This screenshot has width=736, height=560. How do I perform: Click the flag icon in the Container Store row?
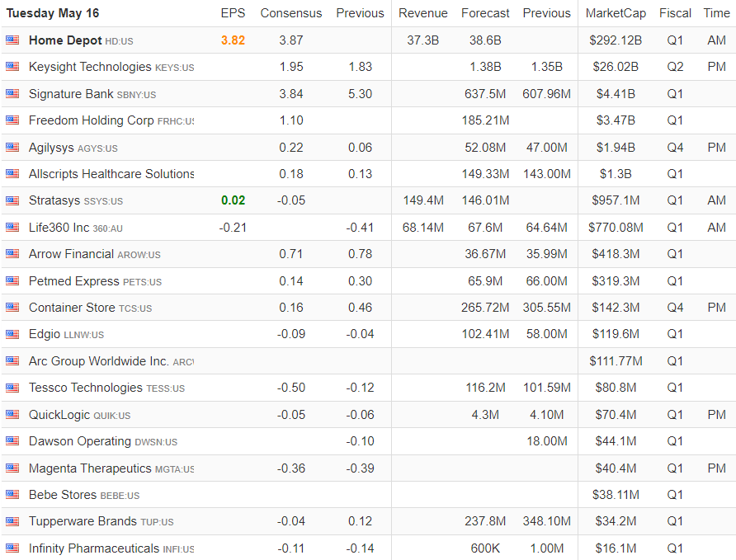click(12, 308)
